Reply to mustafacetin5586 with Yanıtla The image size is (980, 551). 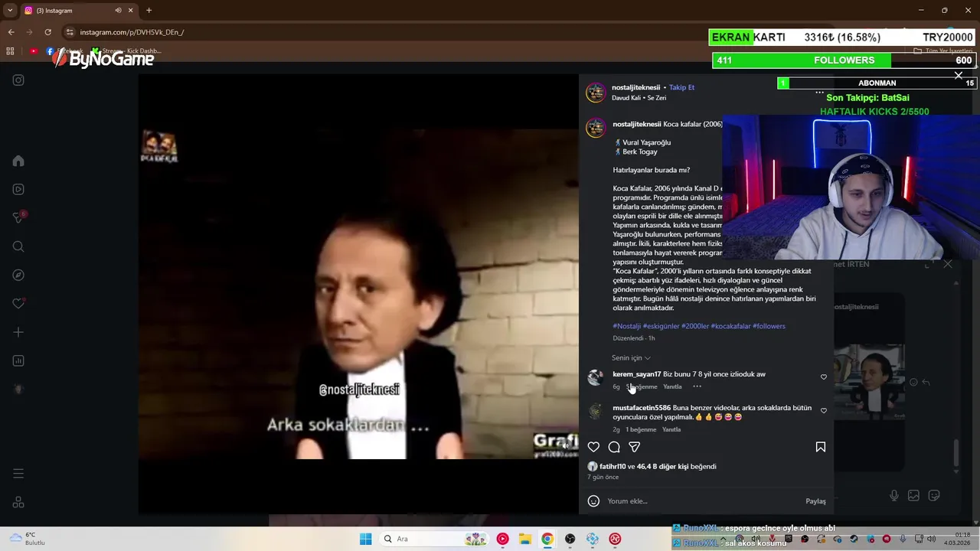pos(671,429)
